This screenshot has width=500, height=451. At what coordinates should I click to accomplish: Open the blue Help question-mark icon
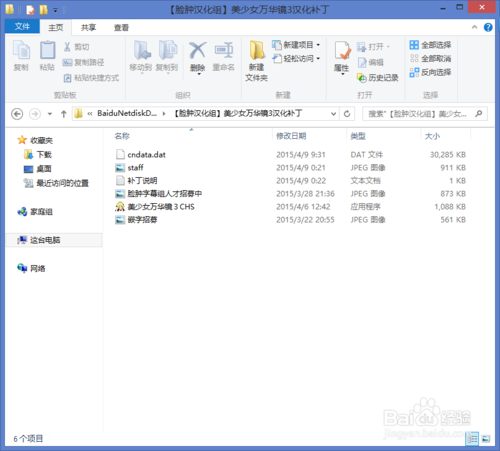[x=488, y=27]
